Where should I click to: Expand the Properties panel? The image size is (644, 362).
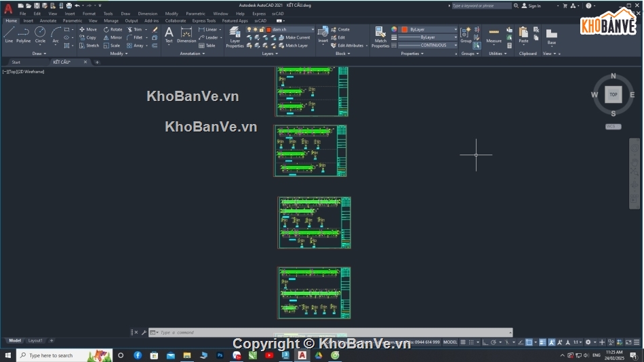tap(412, 54)
